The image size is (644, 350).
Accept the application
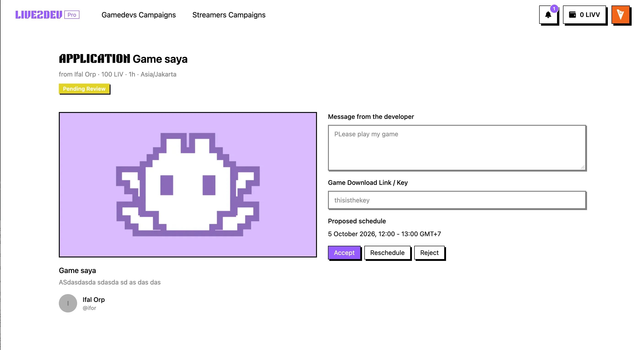344,253
